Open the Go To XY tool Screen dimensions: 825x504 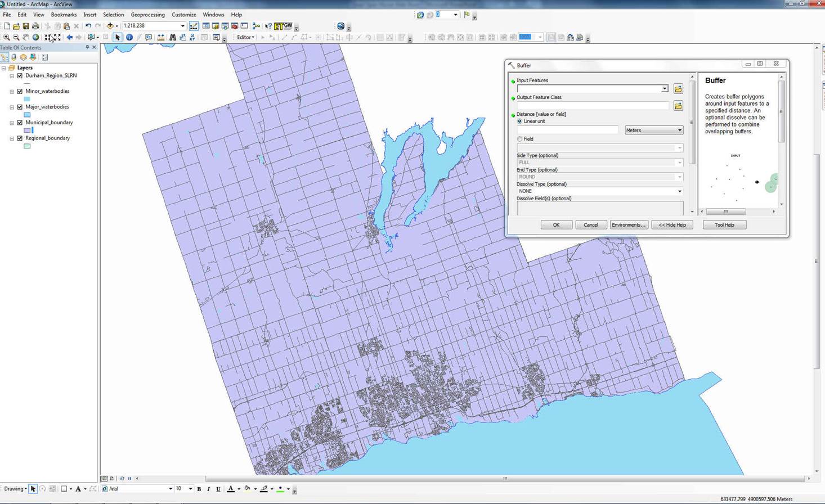pyautogui.click(x=192, y=38)
